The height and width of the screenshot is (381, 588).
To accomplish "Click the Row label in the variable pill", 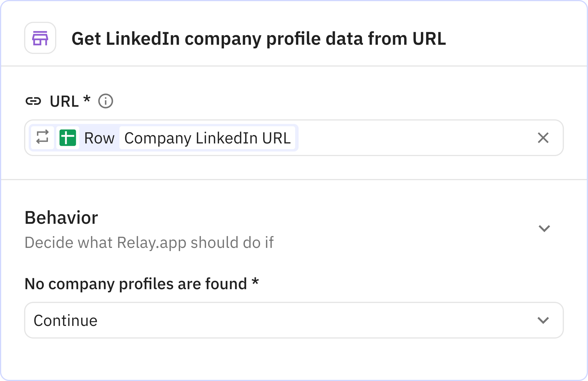I will pyautogui.click(x=99, y=138).
